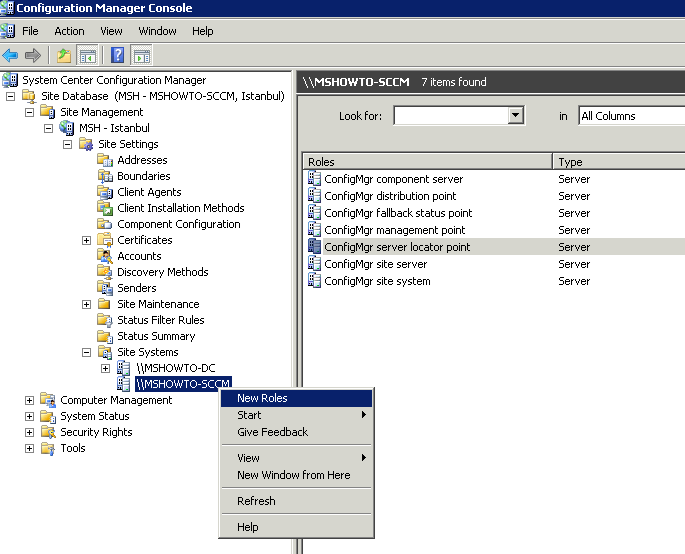Screen dimensions: 685x554
Task: Choose Refresh in the context menu
Action: pos(296,501)
